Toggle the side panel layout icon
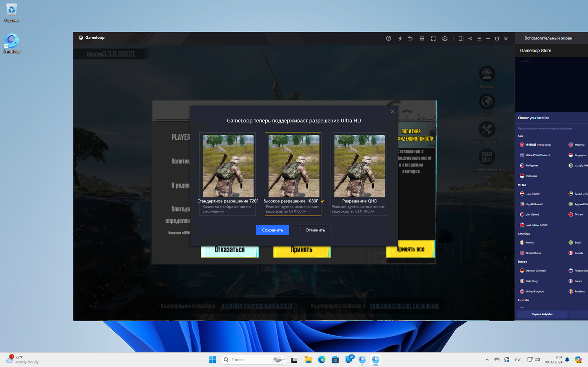Image resolution: width=588 pixels, height=367 pixels. tap(461, 38)
